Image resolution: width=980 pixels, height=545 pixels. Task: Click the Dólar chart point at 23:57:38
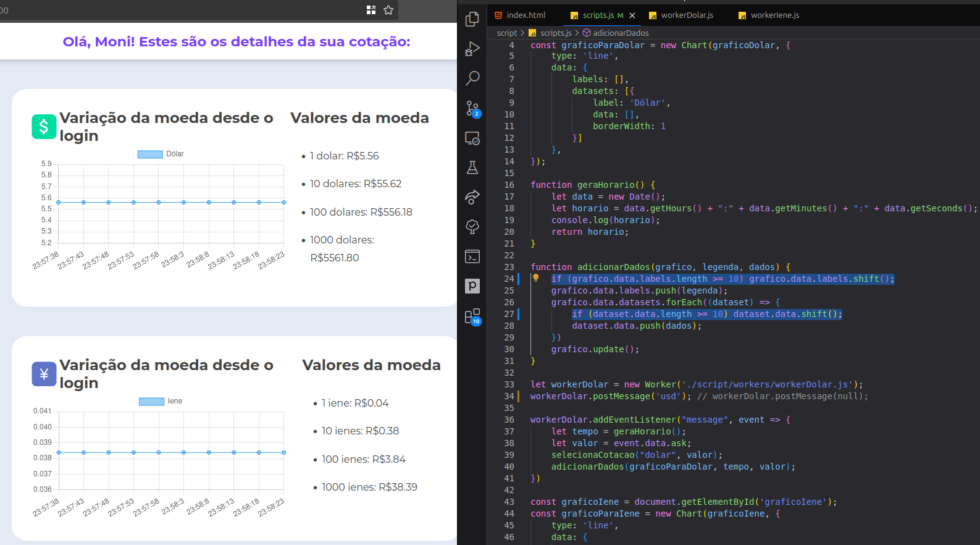[x=59, y=202]
